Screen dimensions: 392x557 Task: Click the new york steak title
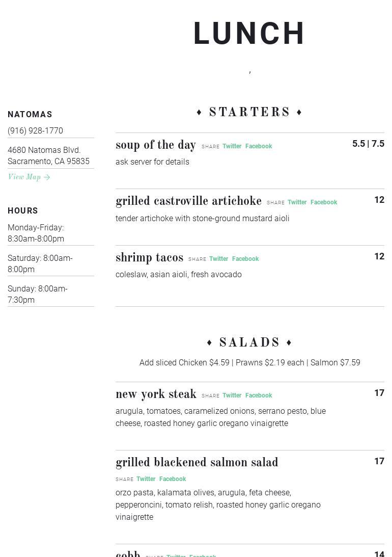coord(156,394)
